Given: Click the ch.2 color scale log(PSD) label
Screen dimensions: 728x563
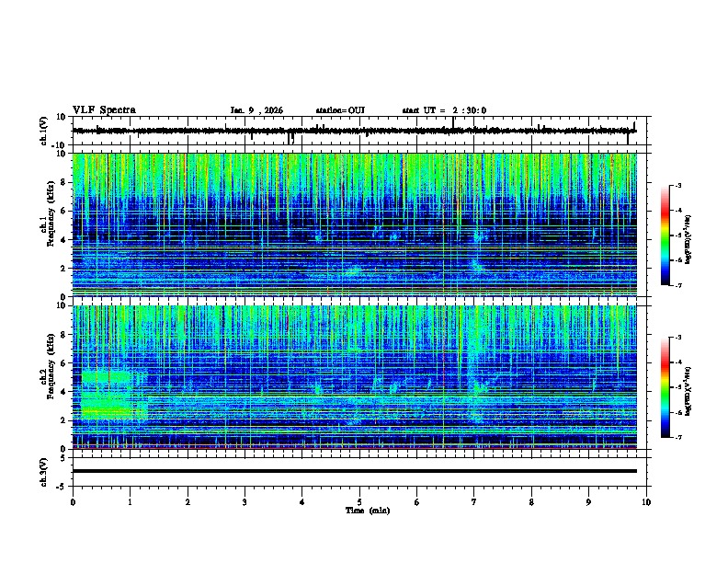Looking at the screenshot, I should coord(688,391).
